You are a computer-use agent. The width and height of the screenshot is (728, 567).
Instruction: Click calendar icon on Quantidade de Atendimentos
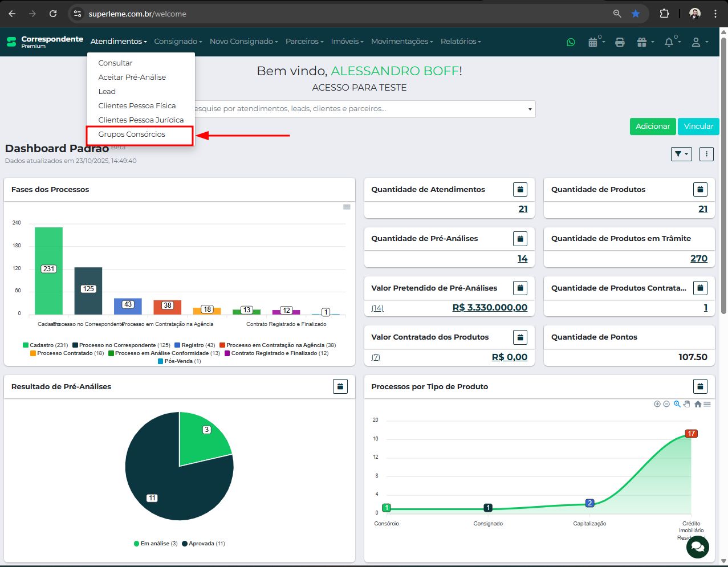coord(520,190)
